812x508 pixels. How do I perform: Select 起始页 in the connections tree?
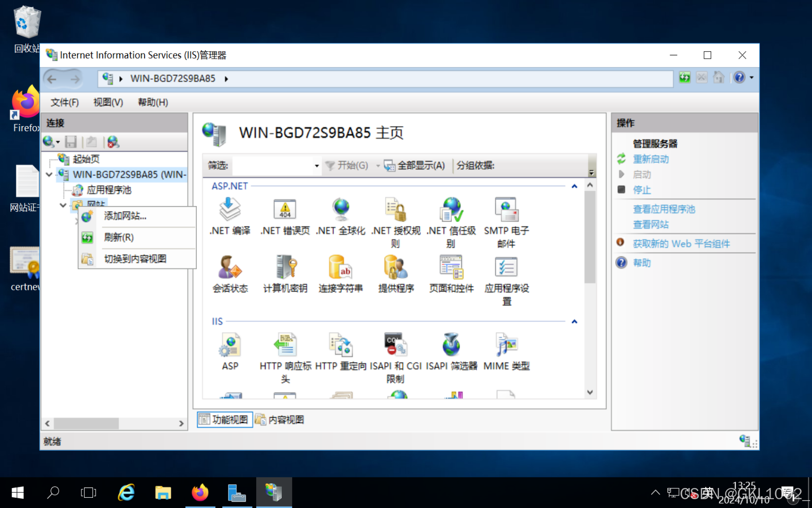(x=86, y=159)
